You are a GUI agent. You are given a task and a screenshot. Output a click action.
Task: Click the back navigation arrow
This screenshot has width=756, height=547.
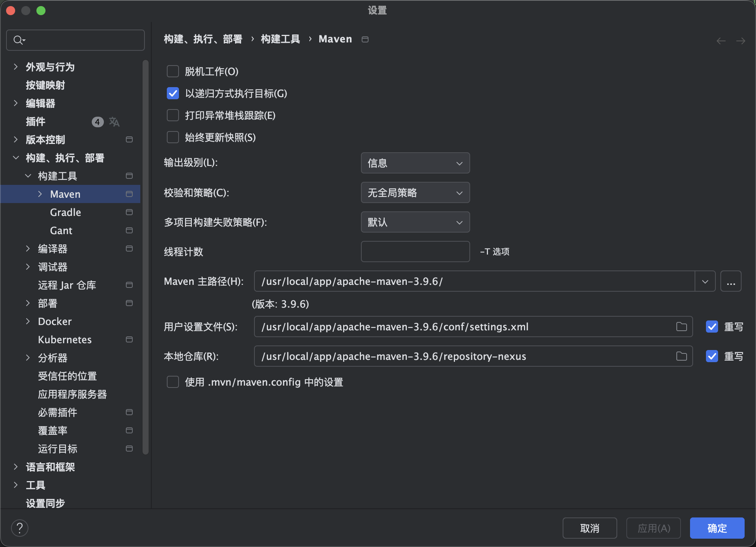720,41
